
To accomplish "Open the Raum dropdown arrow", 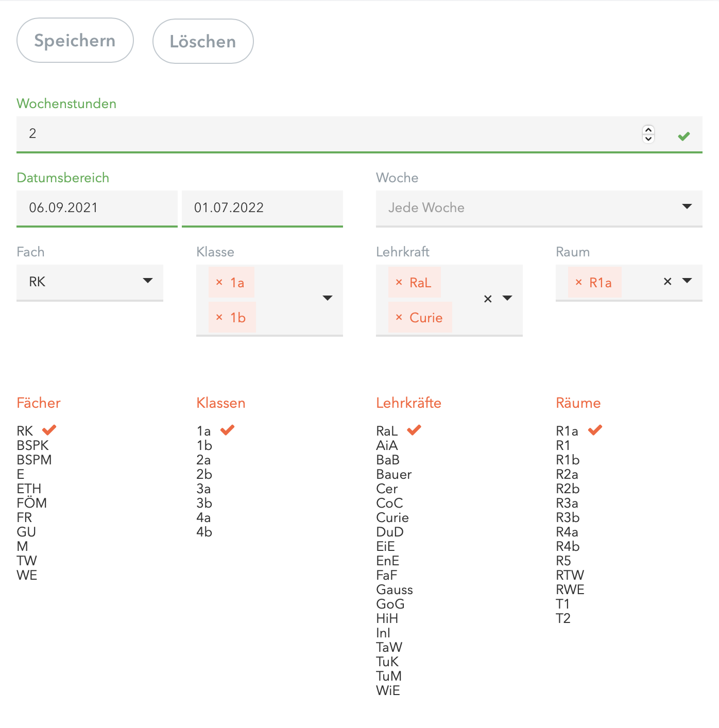I will [687, 281].
